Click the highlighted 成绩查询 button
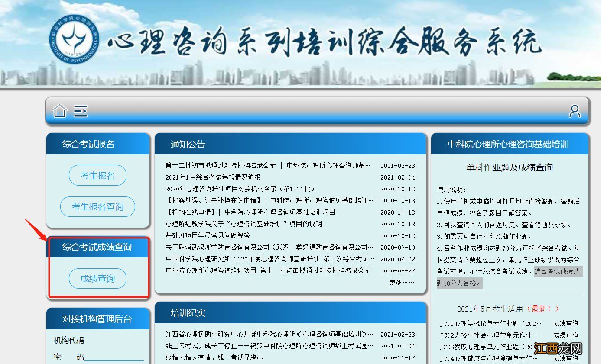The height and width of the screenshot is (364, 601). tap(97, 279)
